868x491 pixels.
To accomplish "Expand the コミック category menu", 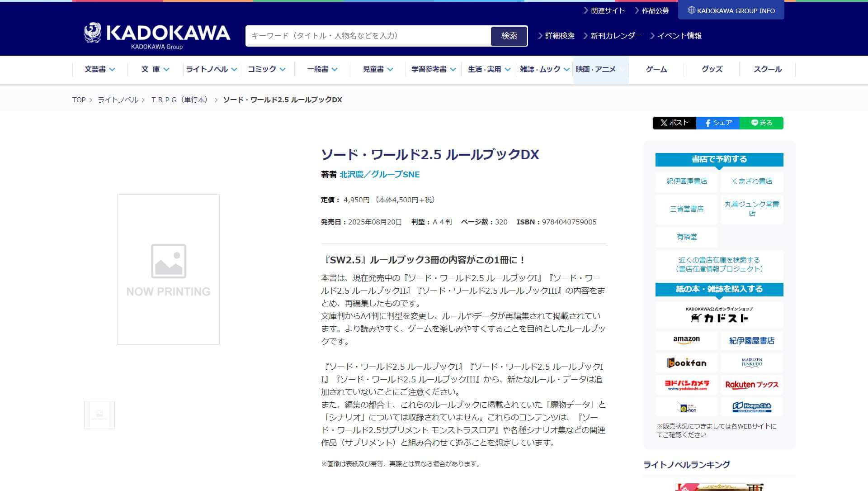I will tap(266, 69).
